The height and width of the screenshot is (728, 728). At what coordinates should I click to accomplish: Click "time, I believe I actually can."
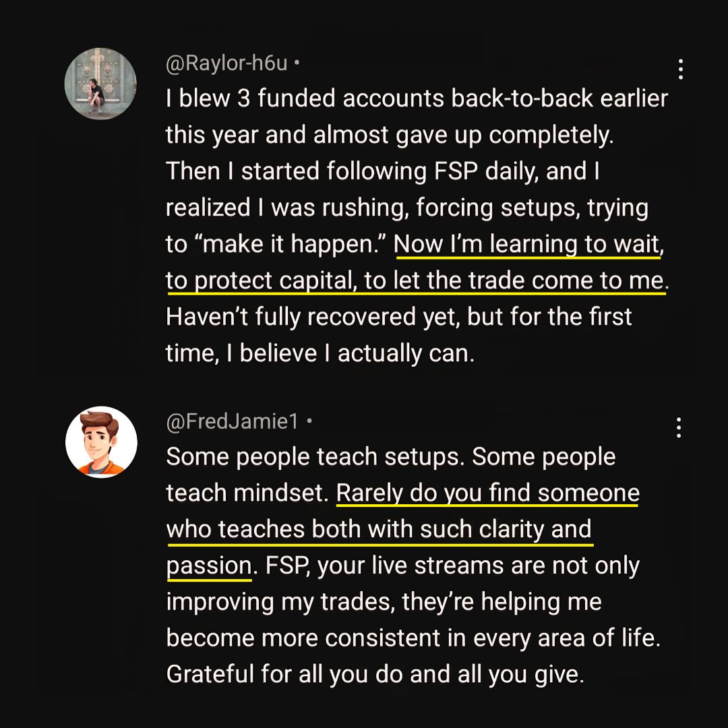click(x=320, y=354)
